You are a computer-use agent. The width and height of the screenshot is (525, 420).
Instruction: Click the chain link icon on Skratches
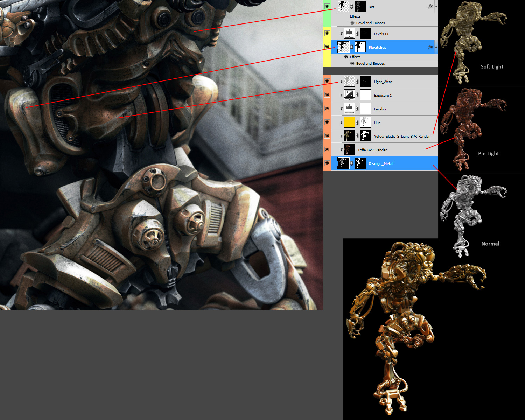click(x=352, y=47)
